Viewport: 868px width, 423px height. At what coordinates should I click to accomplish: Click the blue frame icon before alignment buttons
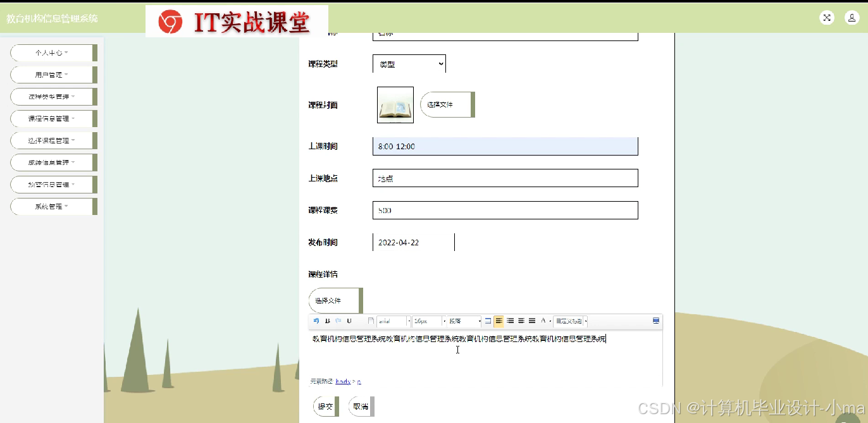coord(488,321)
